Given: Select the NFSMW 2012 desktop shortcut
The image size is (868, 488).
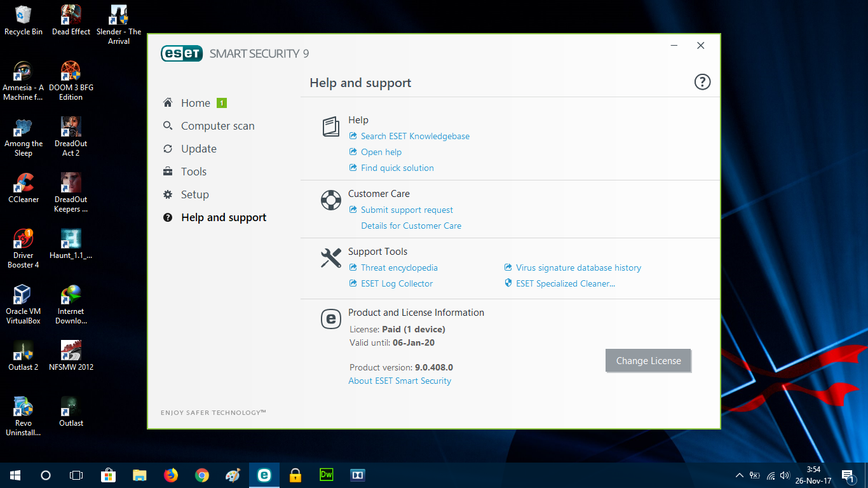Looking at the screenshot, I should click(x=71, y=356).
